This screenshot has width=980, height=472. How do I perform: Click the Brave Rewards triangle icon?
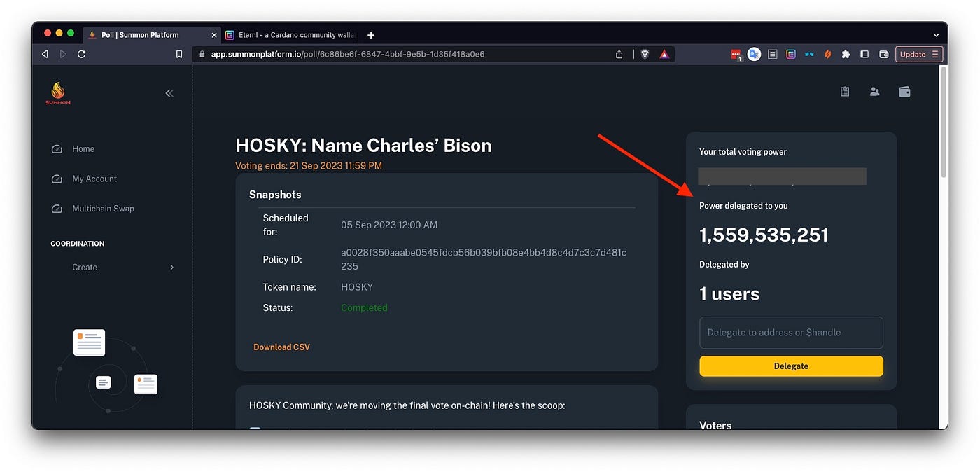click(664, 54)
